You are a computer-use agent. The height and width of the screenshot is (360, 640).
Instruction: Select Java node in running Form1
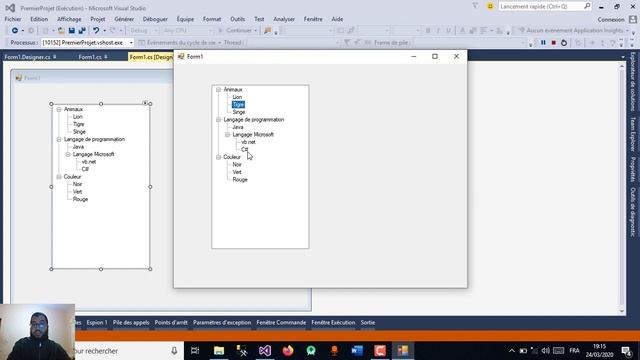[238, 127]
